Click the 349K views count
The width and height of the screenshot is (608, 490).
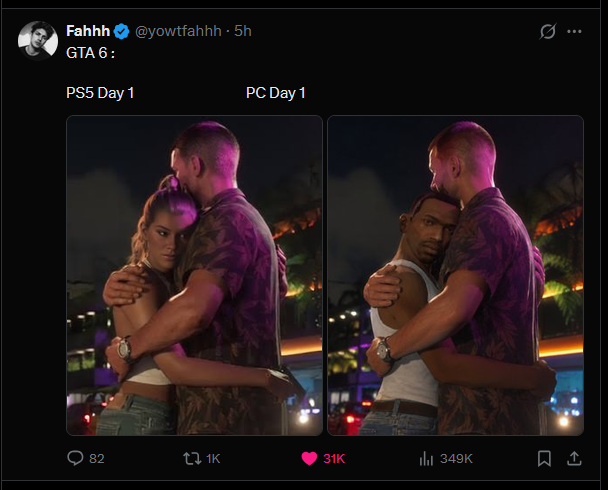[x=456, y=459]
